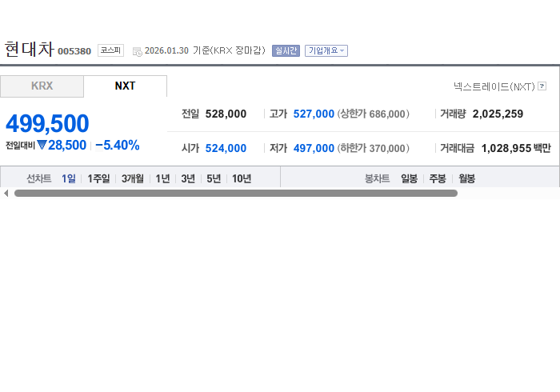This screenshot has width=560, height=392.
Task: Click the down triangle next to 28,500
Action: tap(42, 145)
